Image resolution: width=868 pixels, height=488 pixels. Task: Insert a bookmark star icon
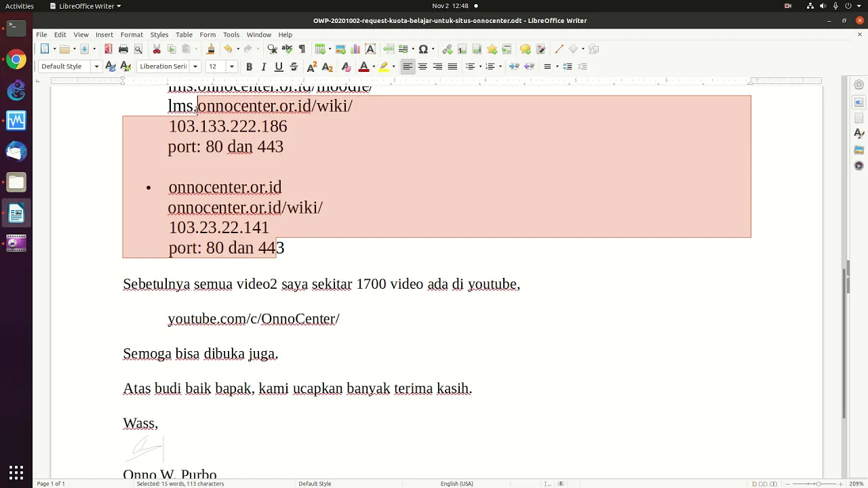point(492,49)
